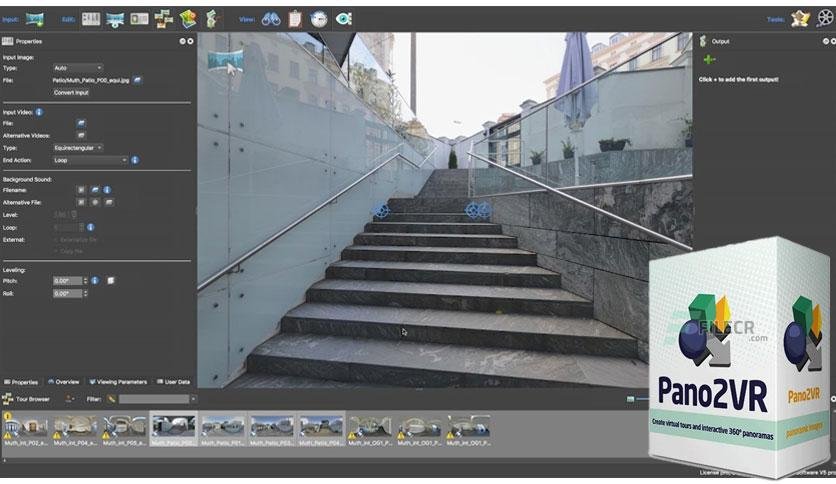Expand the End Action Loop dropdown

(90, 160)
